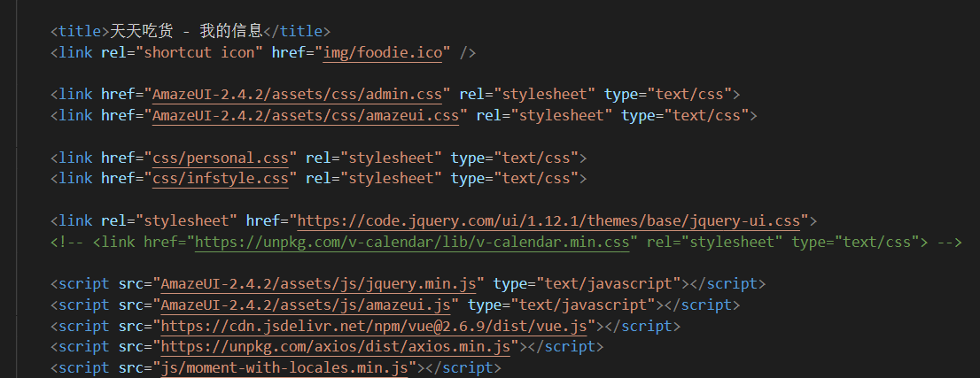Viewport: 980px width, 378px height.
Task: Follow the css/personal.css link
Action: tap(221, 158)
